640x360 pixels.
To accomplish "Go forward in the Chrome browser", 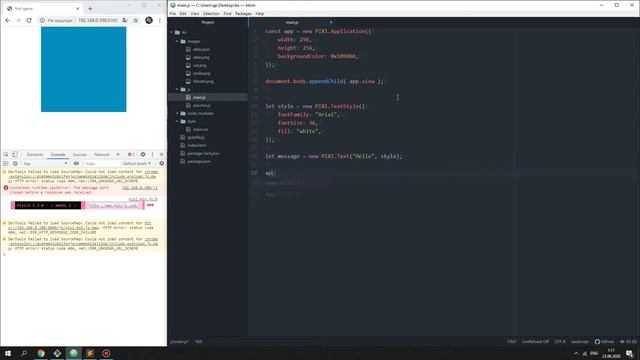I will [18, 20].
